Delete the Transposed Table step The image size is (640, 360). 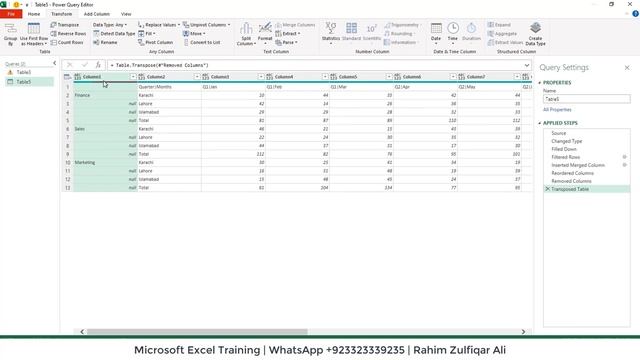pos(547,189)
